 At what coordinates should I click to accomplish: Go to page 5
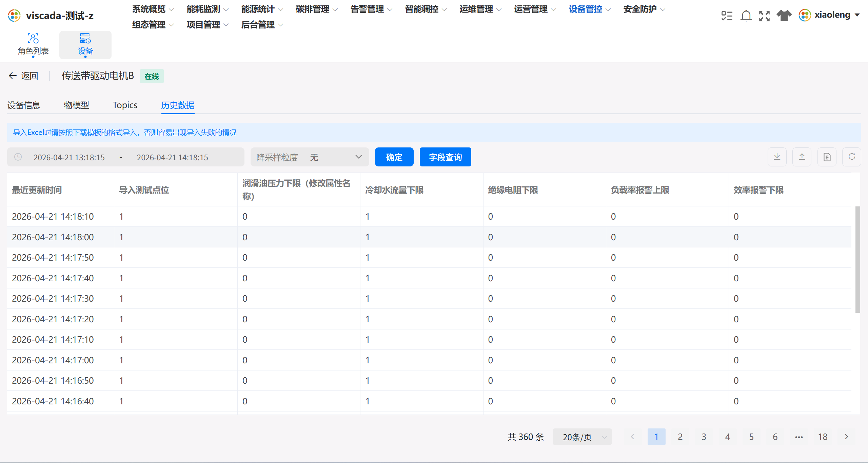[x=751, y=437]
